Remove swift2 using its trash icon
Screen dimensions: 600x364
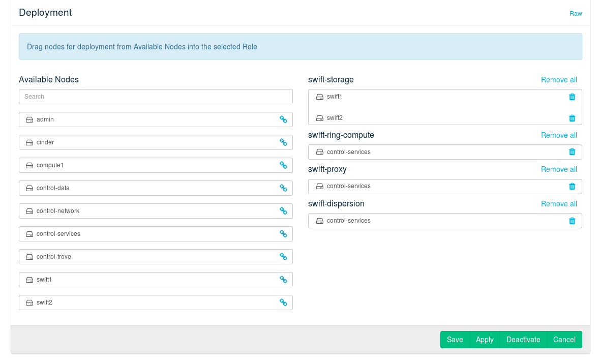[x=572, y=118]
